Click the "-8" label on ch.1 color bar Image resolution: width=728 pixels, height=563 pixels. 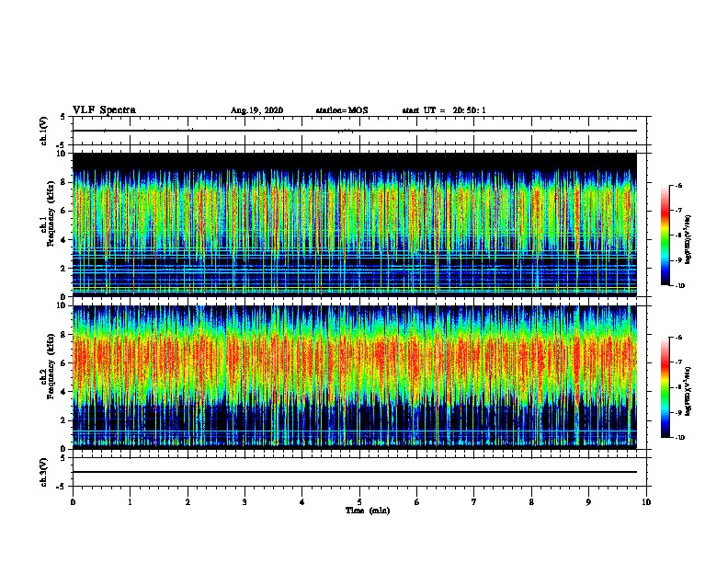678,236
